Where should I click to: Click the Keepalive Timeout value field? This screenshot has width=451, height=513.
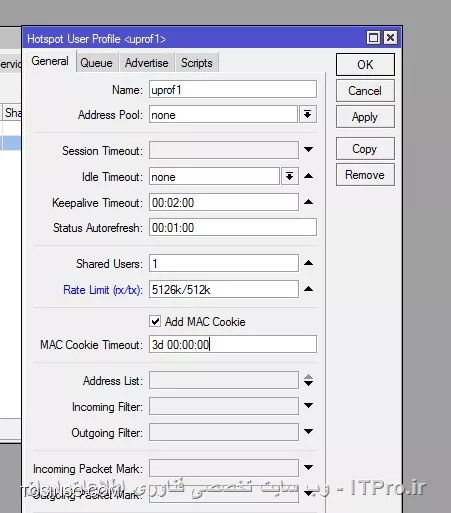224,202
